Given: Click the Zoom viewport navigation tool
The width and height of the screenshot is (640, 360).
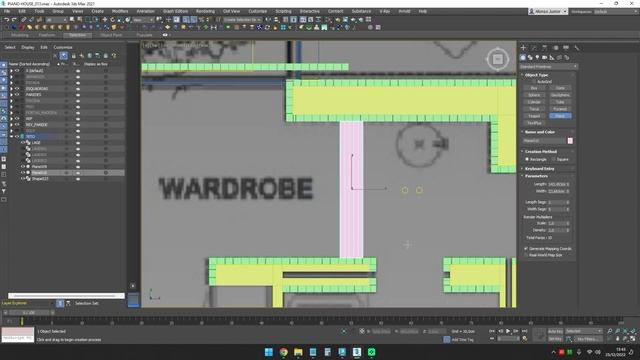Looking at the screenshot, I should [609, 331].
